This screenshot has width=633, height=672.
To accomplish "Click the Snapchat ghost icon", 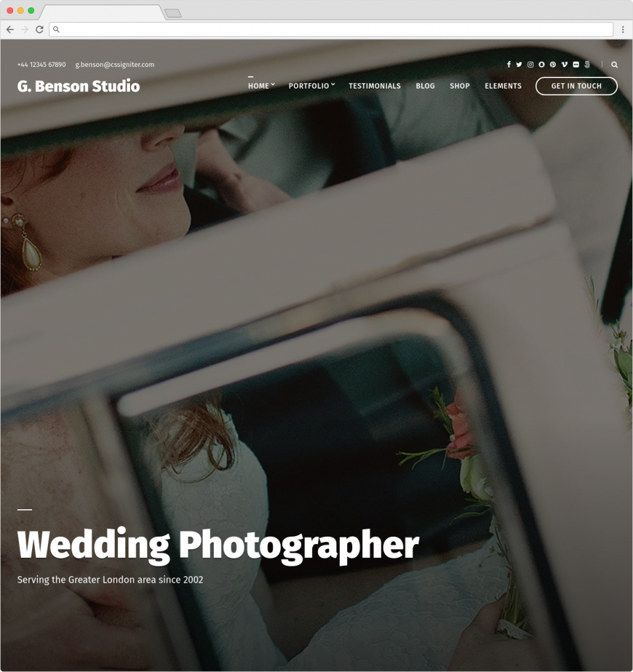I will (x=542, y=64).
